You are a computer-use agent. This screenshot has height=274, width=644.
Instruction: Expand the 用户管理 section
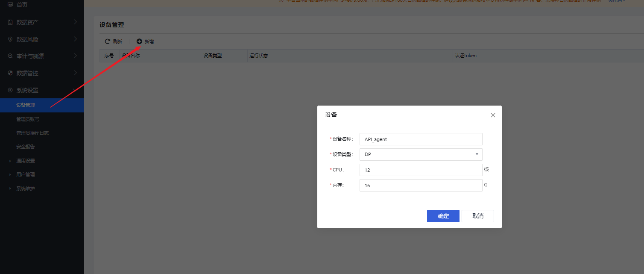click(25, 174)
